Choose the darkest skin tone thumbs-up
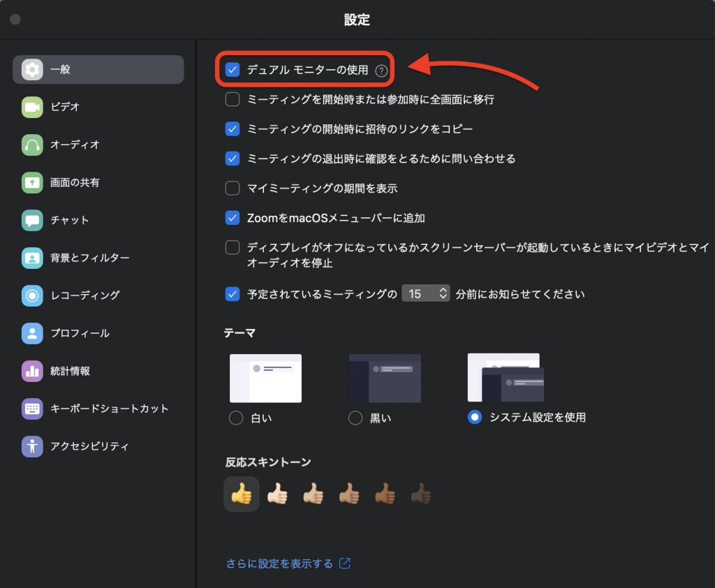 pyautogui.click(x=420, y=494)
